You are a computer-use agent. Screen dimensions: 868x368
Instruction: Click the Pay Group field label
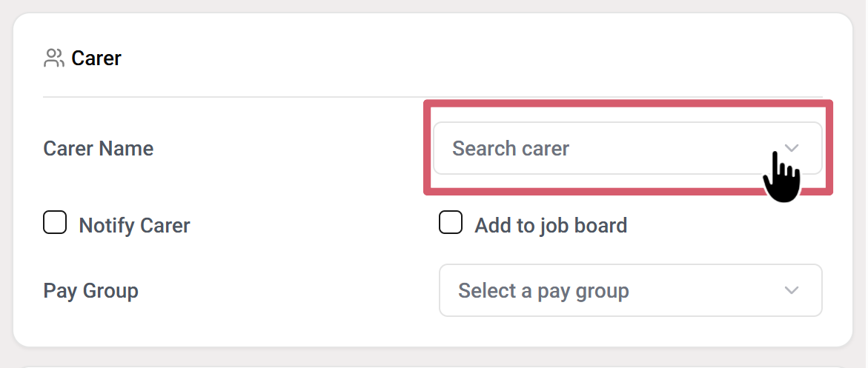(91, 290)
